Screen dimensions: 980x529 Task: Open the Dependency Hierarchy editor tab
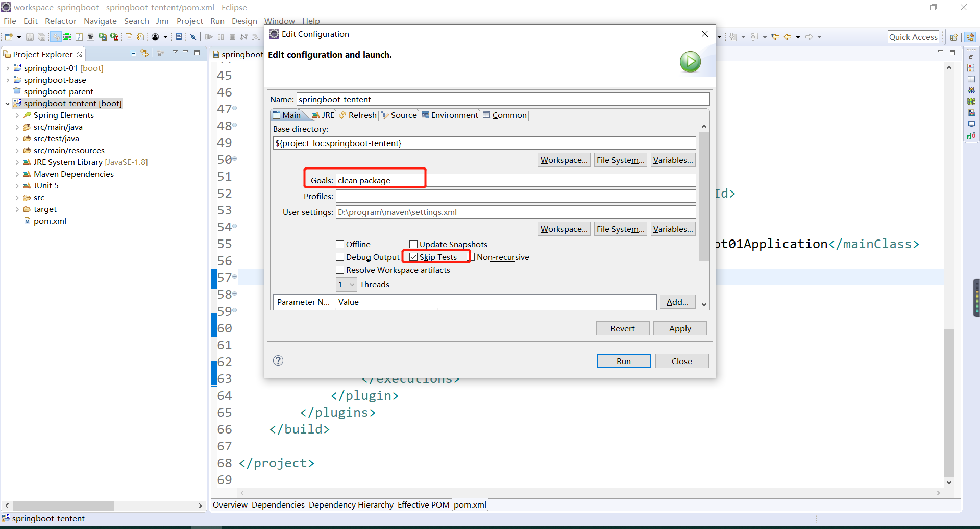point(351,504)
